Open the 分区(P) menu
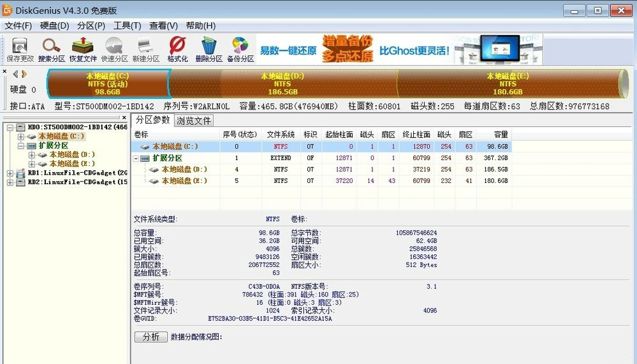The image size is (637, 364). [91, 26]
